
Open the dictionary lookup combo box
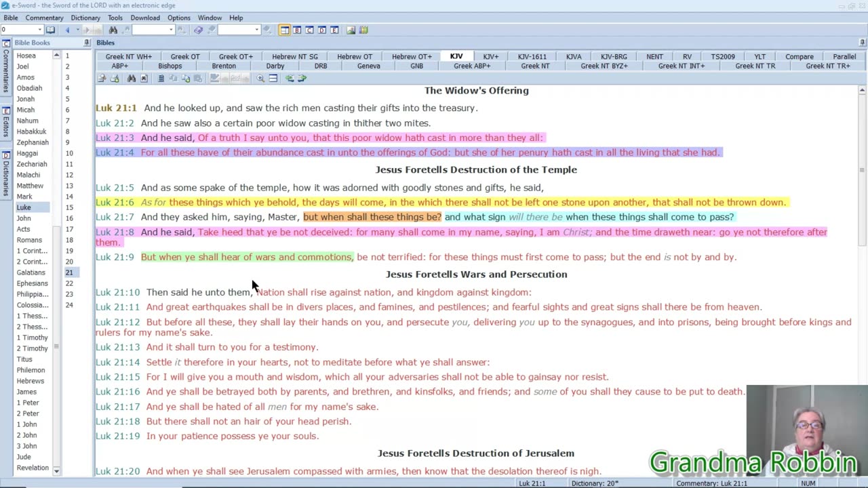[239, 30]
